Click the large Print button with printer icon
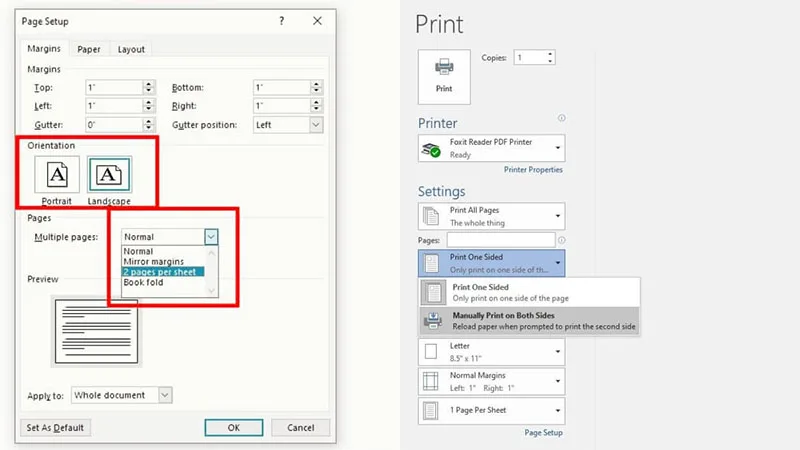 [444, 77]
